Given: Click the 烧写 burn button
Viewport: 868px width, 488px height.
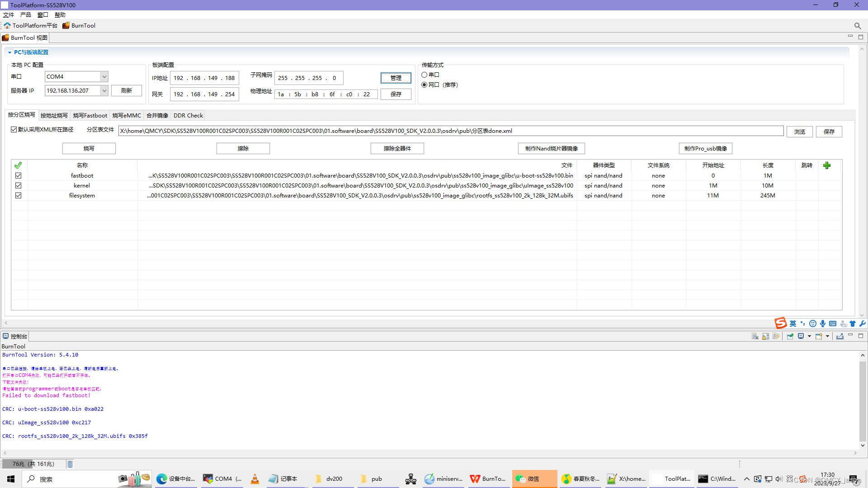Looking at the screenshot, I should [x=89, y=149].
